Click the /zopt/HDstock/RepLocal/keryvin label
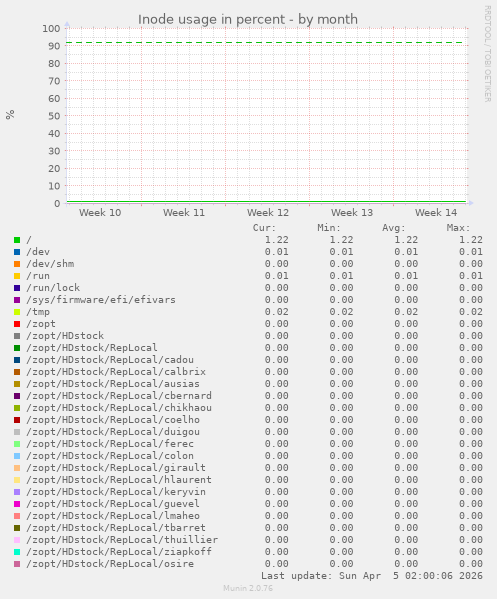 pos(116,492)
